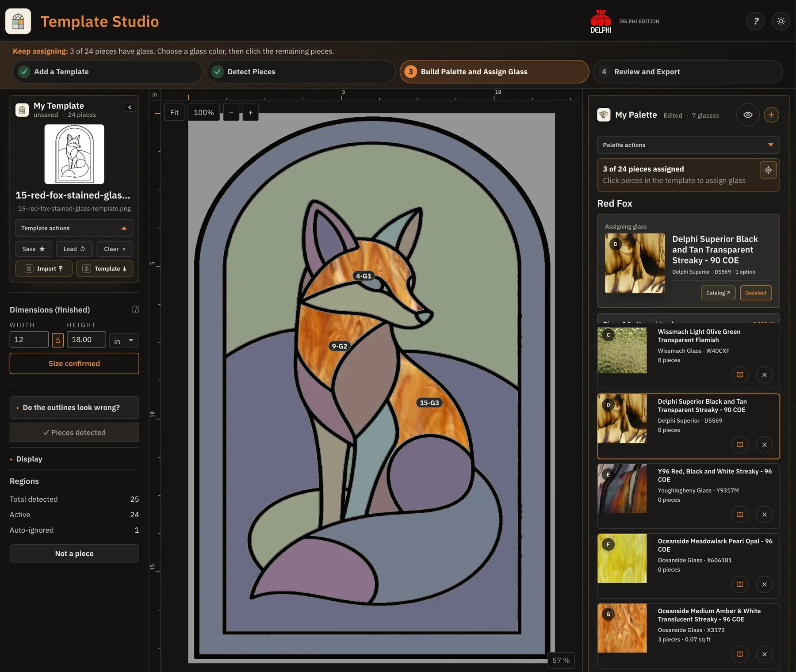This screenshot has height=672, width=796.
Task: Click the Not a piece button
Action: pyautogui.click(x=74, y=554)
